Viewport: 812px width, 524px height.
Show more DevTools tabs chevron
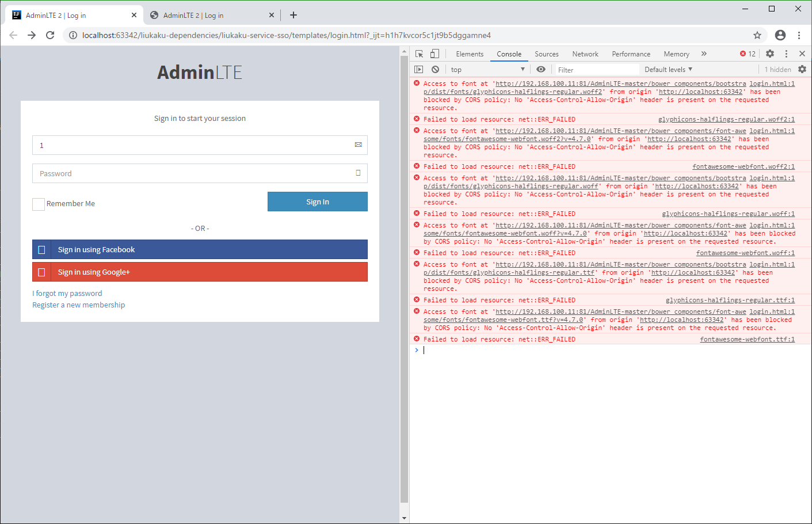click(x=704, y=54)
